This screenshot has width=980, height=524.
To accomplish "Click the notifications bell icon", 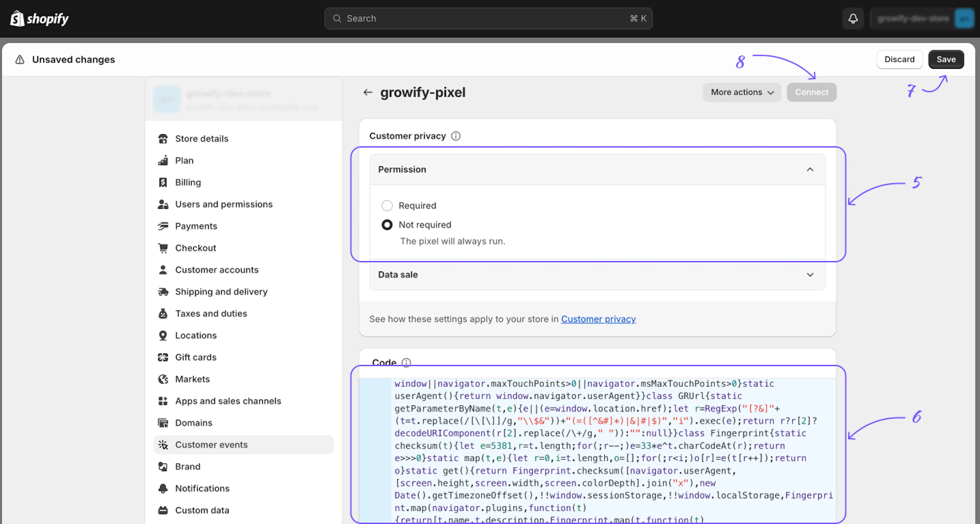I will tap(853, 19).
